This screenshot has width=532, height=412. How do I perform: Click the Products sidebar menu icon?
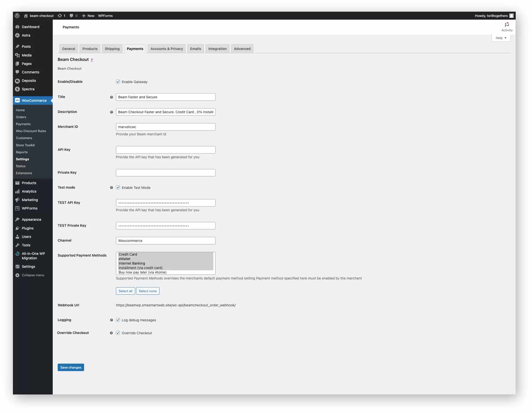pyautogui.click(x=18, y=183)
